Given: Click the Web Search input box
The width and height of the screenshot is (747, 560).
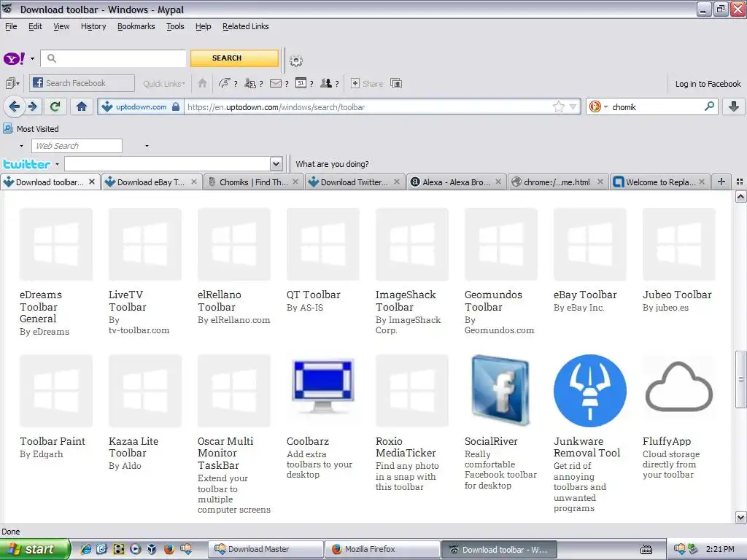Looking at the screenshot, I should [x=77, y=146].
